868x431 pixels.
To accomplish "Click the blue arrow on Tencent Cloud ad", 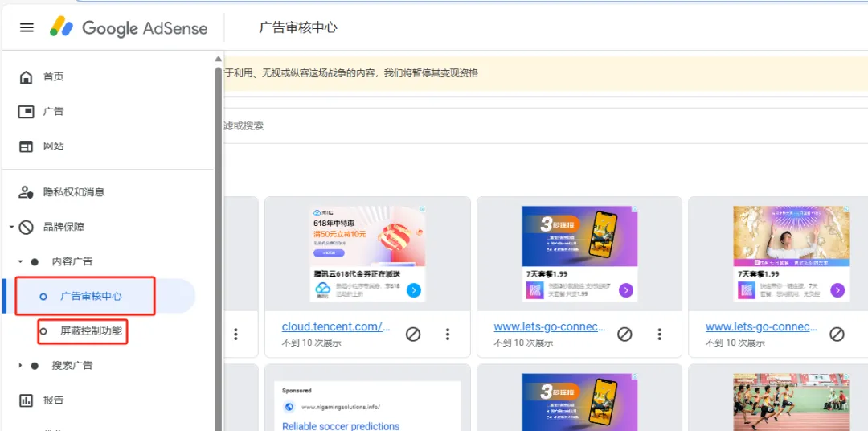I will [414, 290].
